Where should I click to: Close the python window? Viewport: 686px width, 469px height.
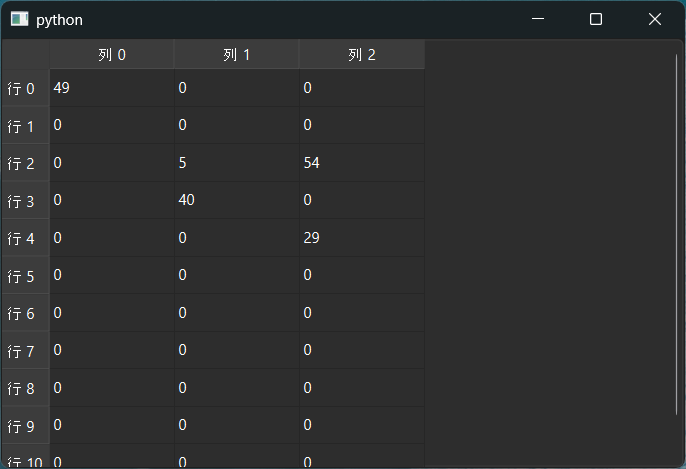point(654,19)
